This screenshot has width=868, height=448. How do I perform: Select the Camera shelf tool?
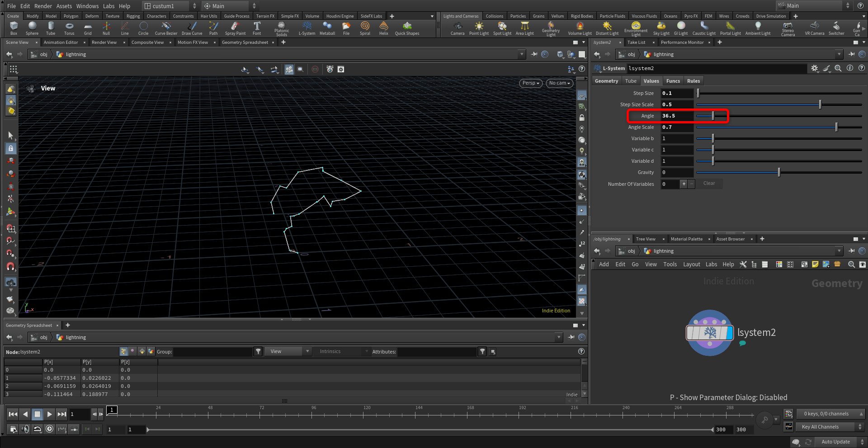[458, 28]
